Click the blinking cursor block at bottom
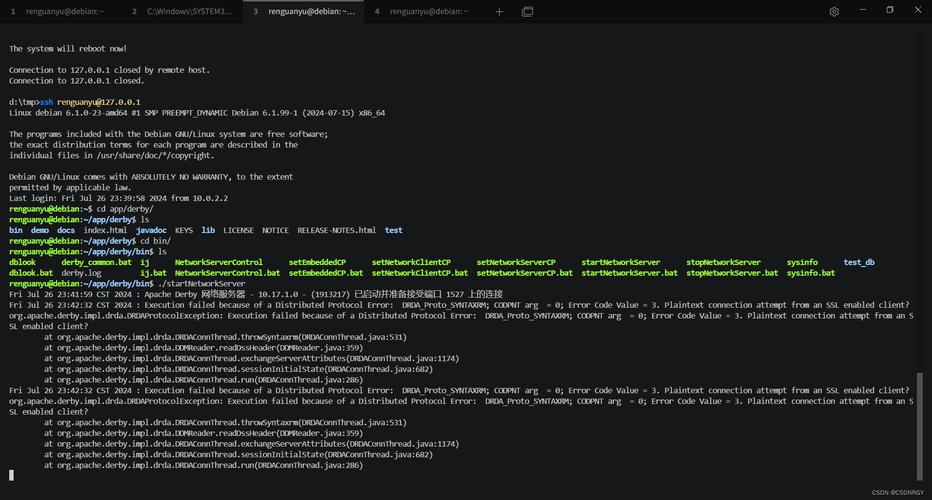This screenshot has width=932, height=500. pos(12,476)
